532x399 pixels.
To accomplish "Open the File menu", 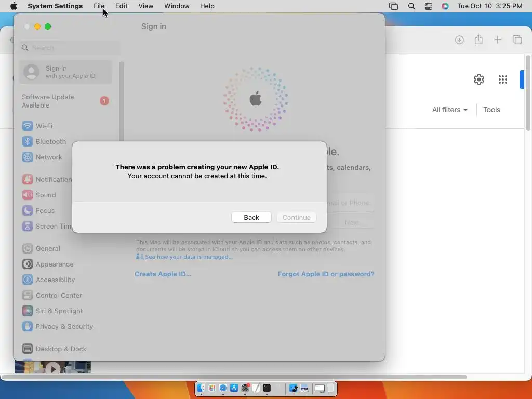I will click(x=99, y=6).
